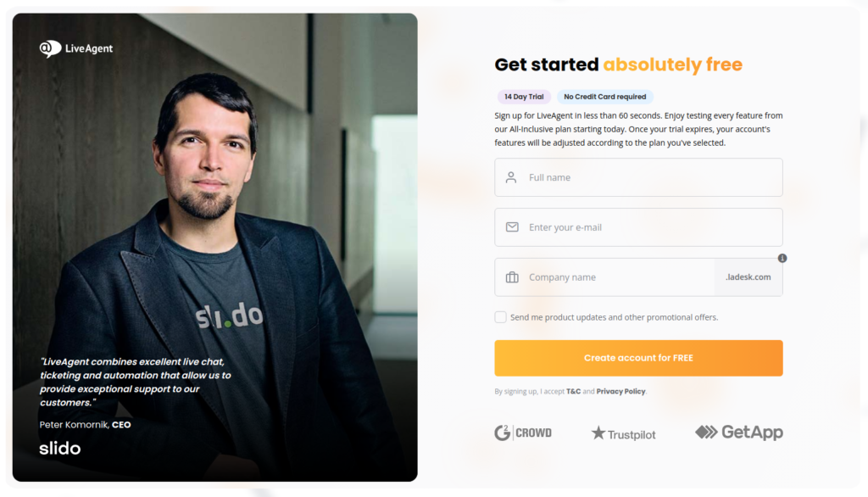
Task: Select the G2 Crowd logo
Action: point(523,433)
